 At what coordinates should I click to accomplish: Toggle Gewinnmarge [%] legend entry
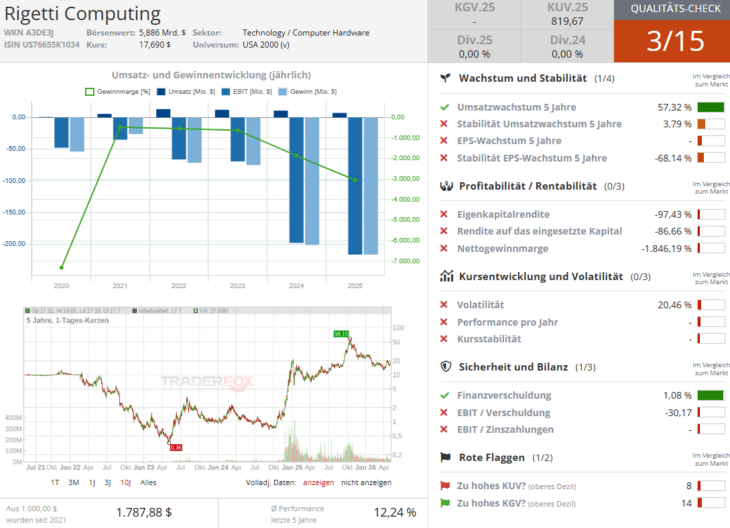click(x=118, y=92)
